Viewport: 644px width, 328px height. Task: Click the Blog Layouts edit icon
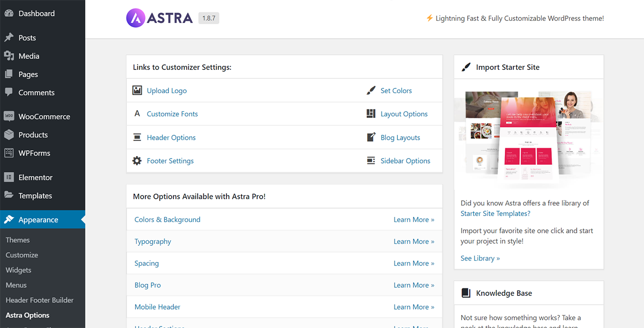click(371, 137)
